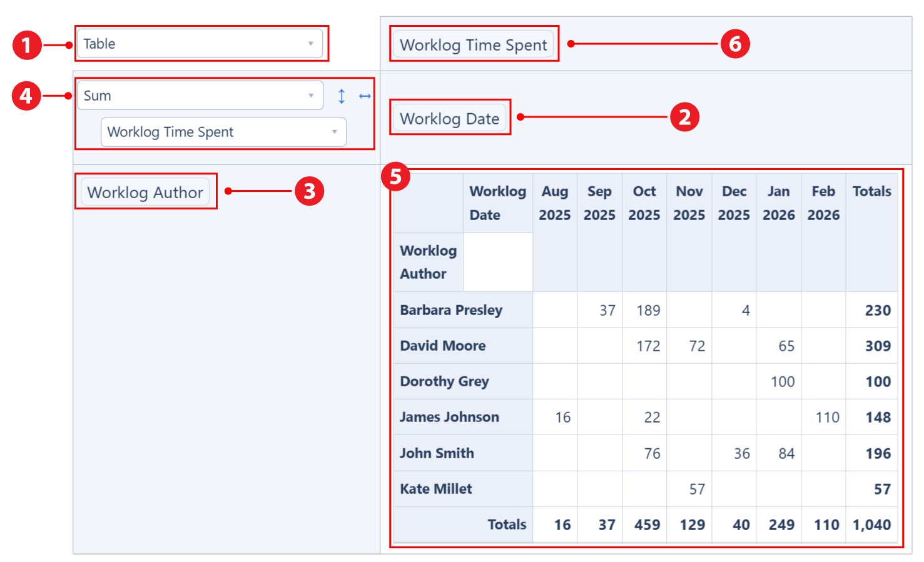Click the caret on the Sum selector
Screen dimensions: 924x562
click(x=311, y=95)
